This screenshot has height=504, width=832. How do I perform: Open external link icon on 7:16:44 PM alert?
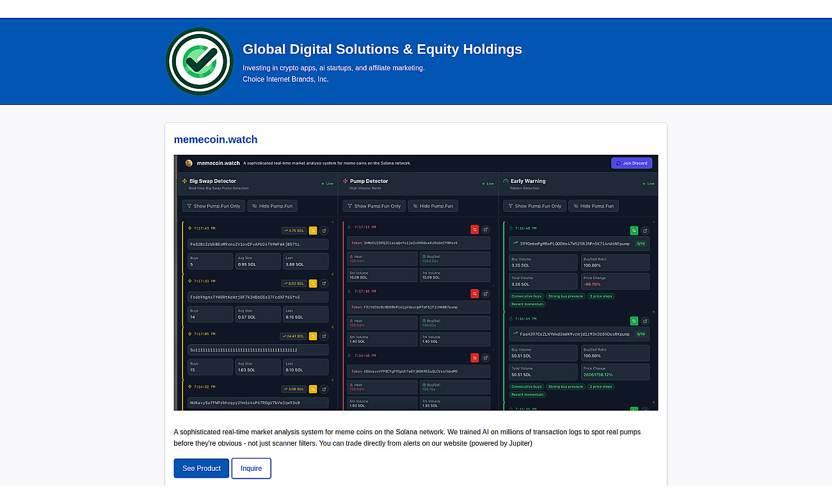pyautogui.click(x=645, y=321)
